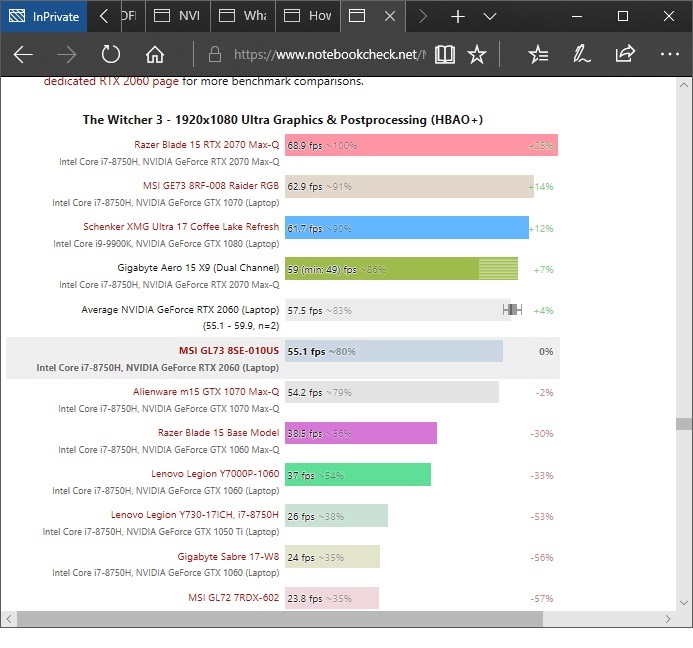Click the magenta 38.5 fps bar

click(x=361, y=433)
